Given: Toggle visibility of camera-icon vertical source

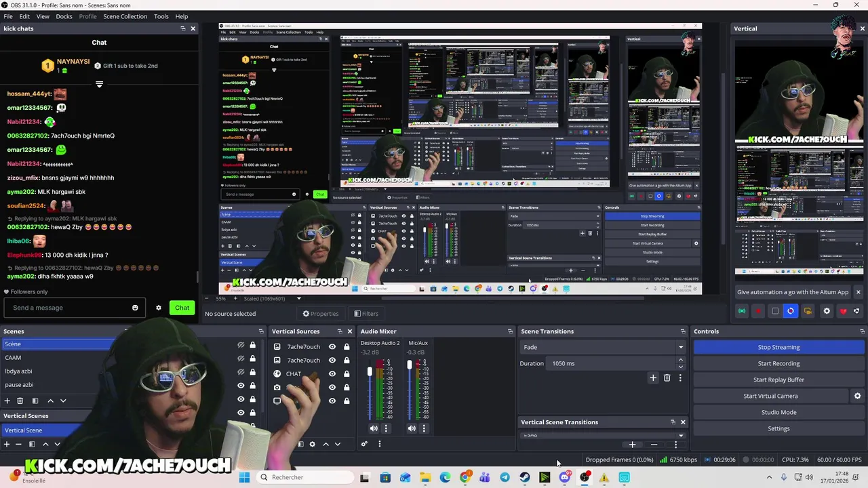Looking at the screenshot, I should point(332,387).
